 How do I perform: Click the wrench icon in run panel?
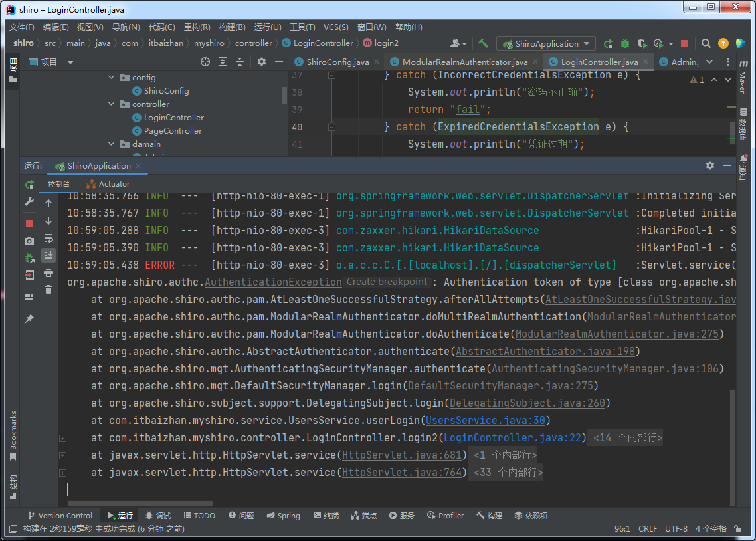tap(29, 202)
